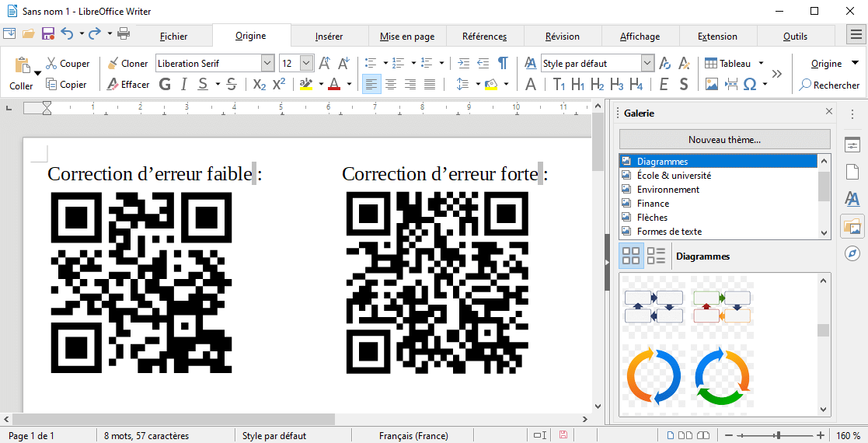Apply Heading 1 style (H1)
The height and width of the screenshot is (443, 868).
pyautogui.click(x=578, y=84)
